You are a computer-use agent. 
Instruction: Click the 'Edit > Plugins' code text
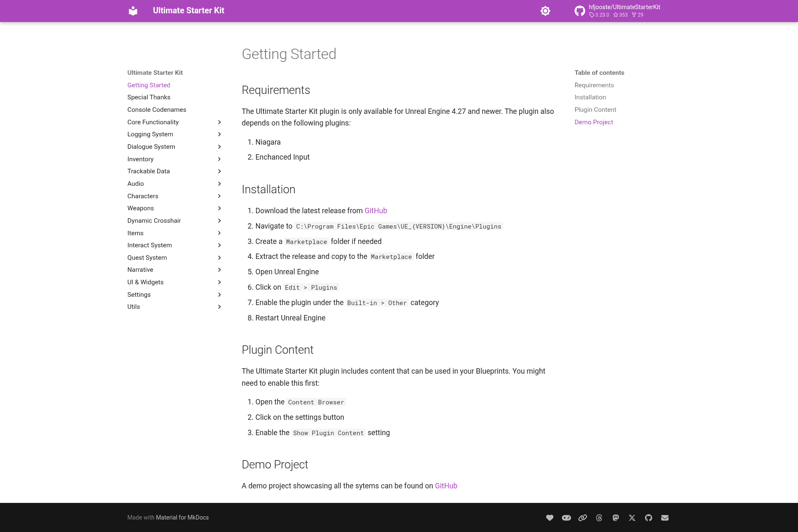(x=311, y=288)
